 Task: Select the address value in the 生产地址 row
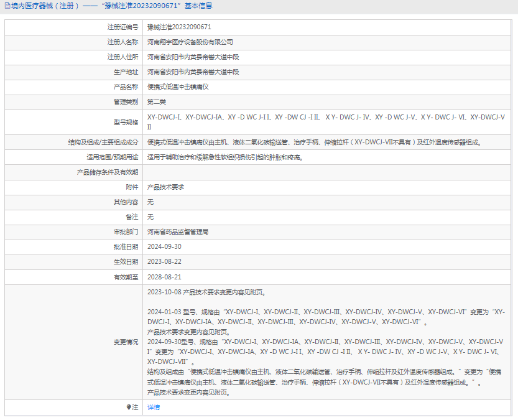193,72
